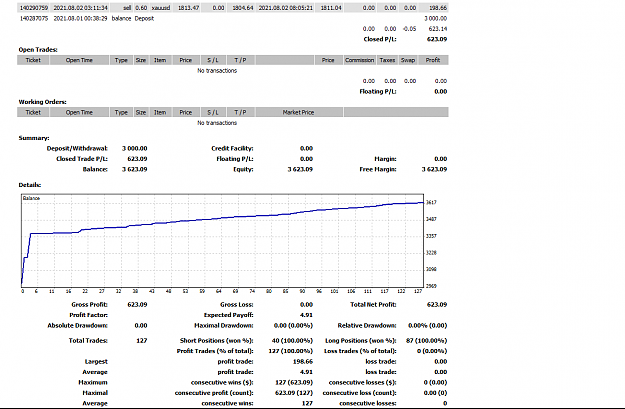
Task: Select the Swap column header
Action: 408,60
